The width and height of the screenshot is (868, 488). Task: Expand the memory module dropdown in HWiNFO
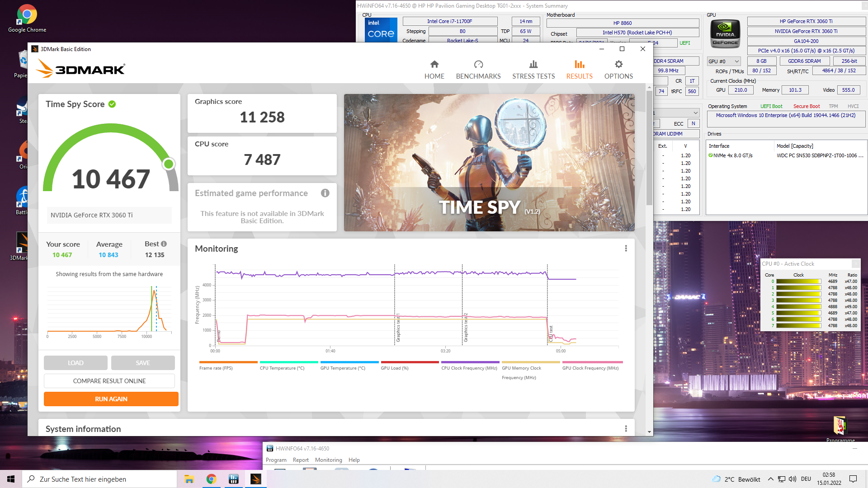695,113
